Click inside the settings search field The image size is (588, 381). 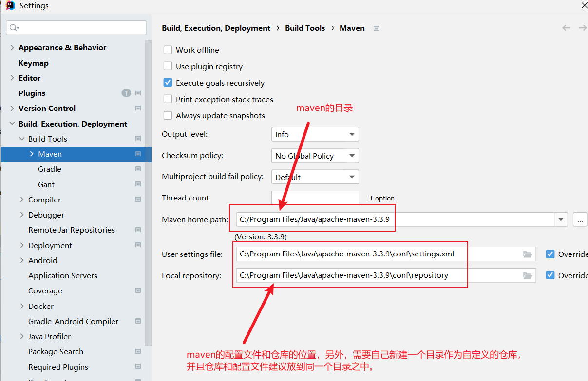(x=76, y=28)
